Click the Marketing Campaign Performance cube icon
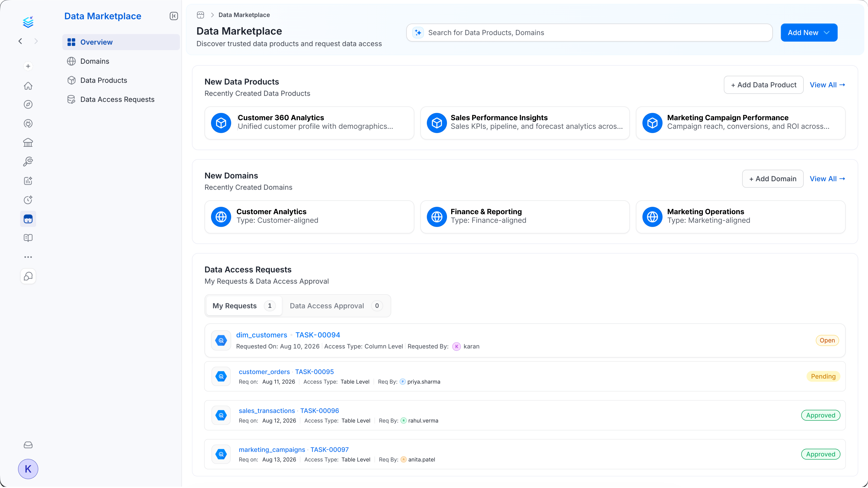 click(652, 123)
